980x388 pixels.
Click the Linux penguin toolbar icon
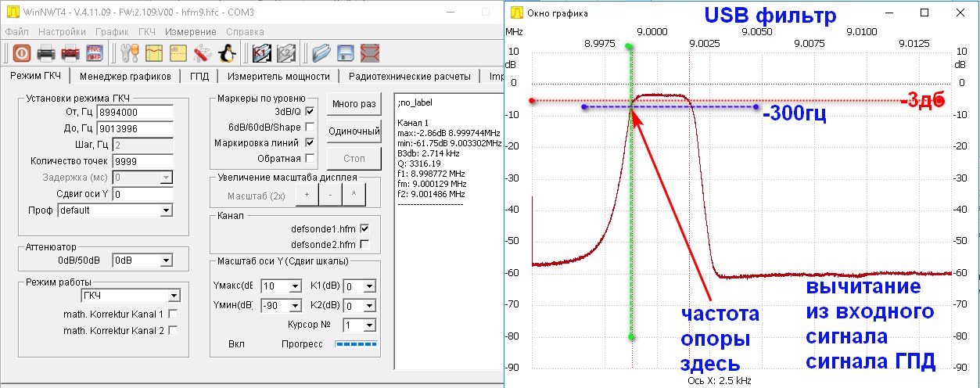(227, 53)
